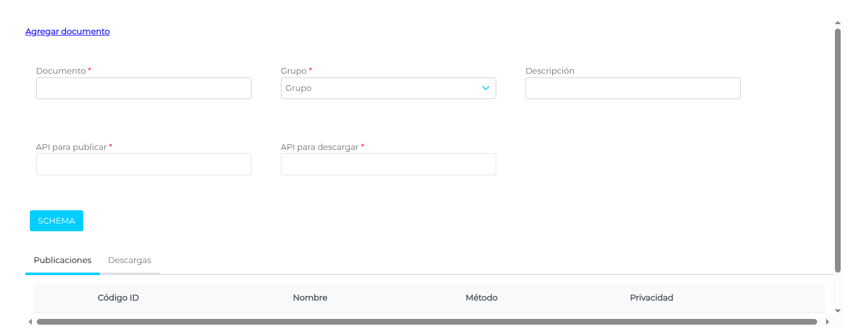This screenshot has height=331, width=868.
Task: Focus the Documento text field
Action: pyautogui.click(x=144, y=88)
